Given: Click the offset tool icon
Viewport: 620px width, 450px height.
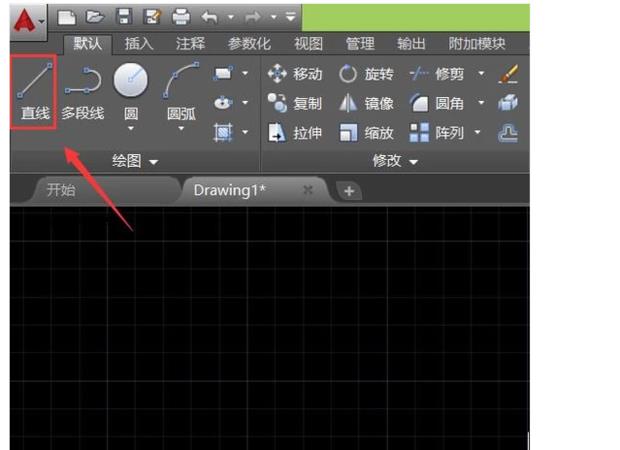Looking at the screenshot, I should point(508,133).
